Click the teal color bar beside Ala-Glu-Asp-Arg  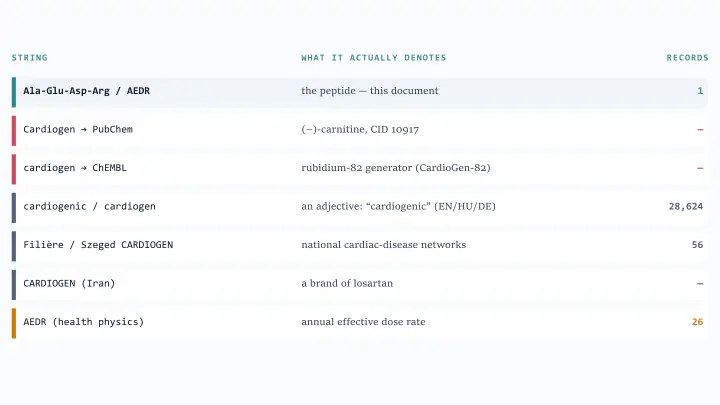[14, 92]
